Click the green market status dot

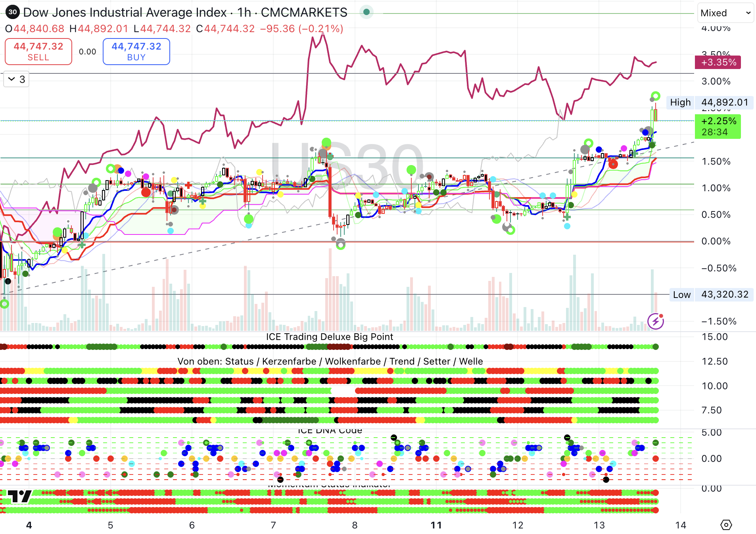coord(366,12)
